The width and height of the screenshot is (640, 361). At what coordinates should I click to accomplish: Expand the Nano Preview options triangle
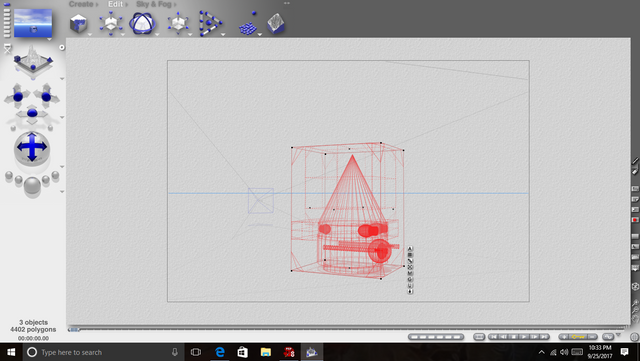point(49,40)
